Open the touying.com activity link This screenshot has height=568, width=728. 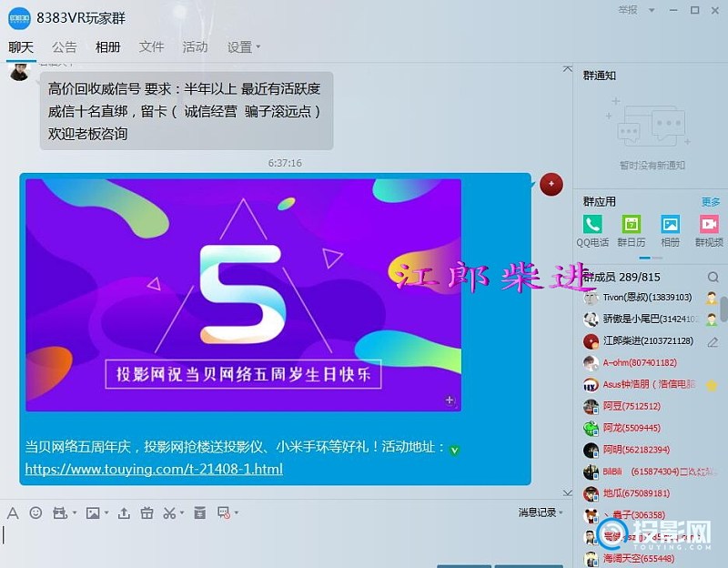click(154, 469)
